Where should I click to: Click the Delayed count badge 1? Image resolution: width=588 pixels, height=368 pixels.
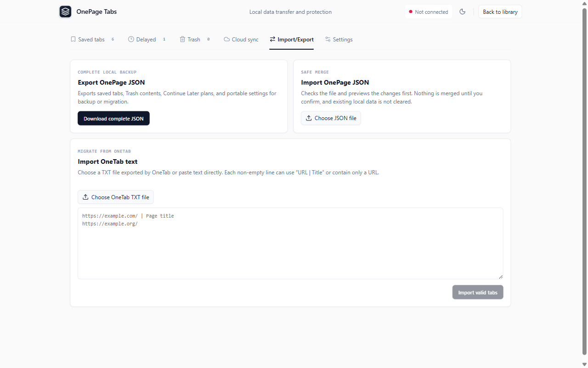tap(164, 39)
